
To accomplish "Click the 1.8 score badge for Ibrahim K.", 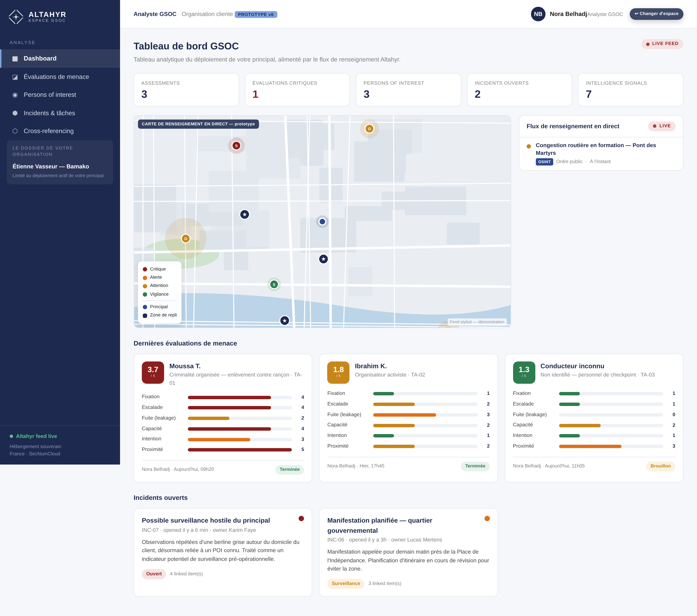I will 338,373.
